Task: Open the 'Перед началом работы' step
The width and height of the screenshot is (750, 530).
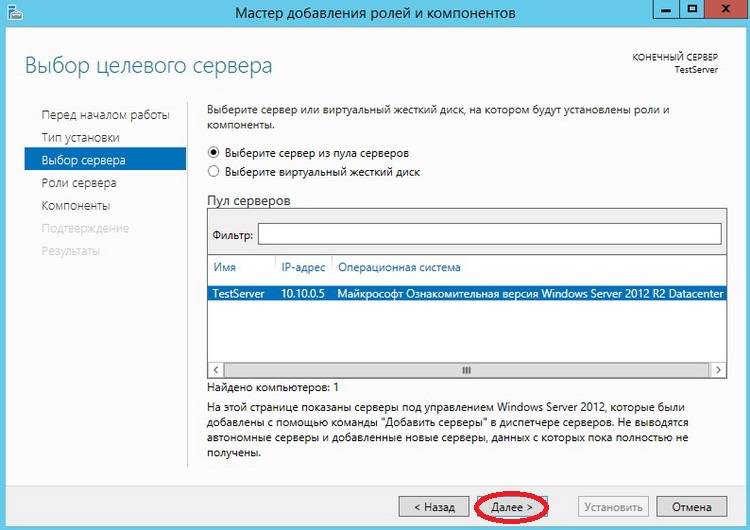Action: pyautogui.click(x=105, y=115)
